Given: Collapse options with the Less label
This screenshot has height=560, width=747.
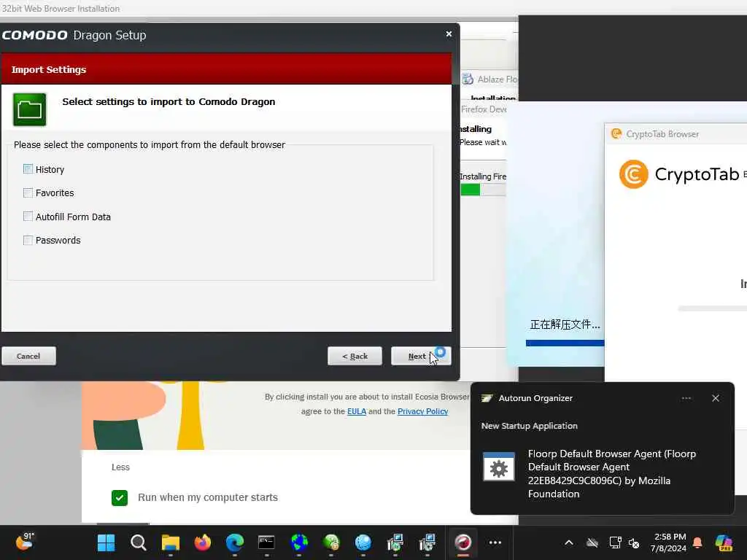Looking at the screenshot, I should click(120, 467).
